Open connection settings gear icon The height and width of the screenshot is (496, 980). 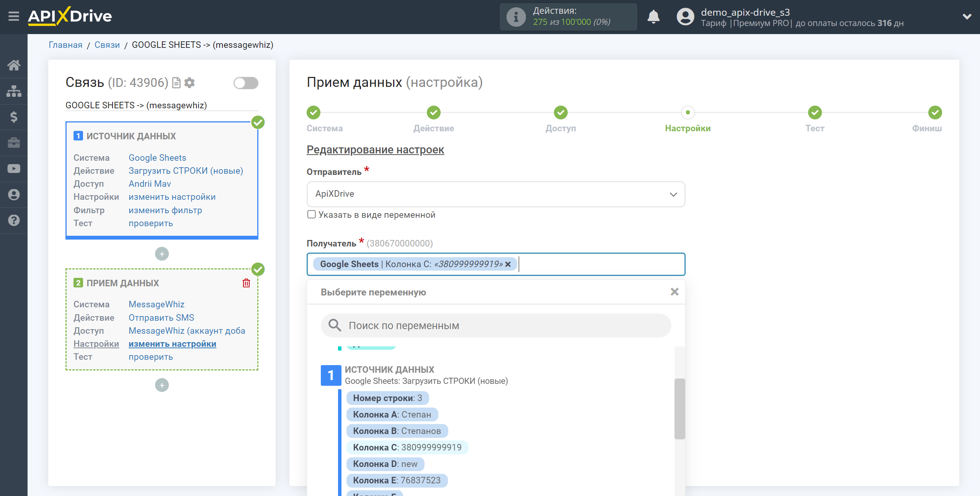189,83
